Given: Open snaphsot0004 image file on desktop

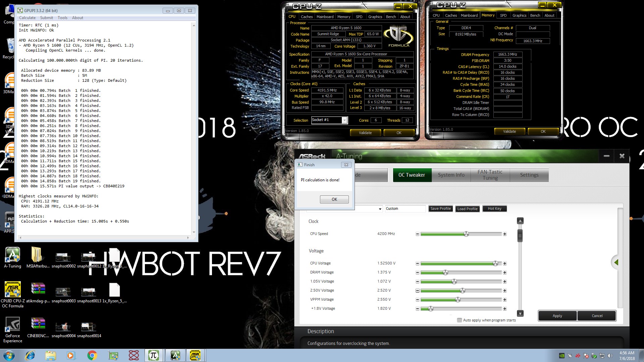Looking at the screenshot, I should pos(63,329).
